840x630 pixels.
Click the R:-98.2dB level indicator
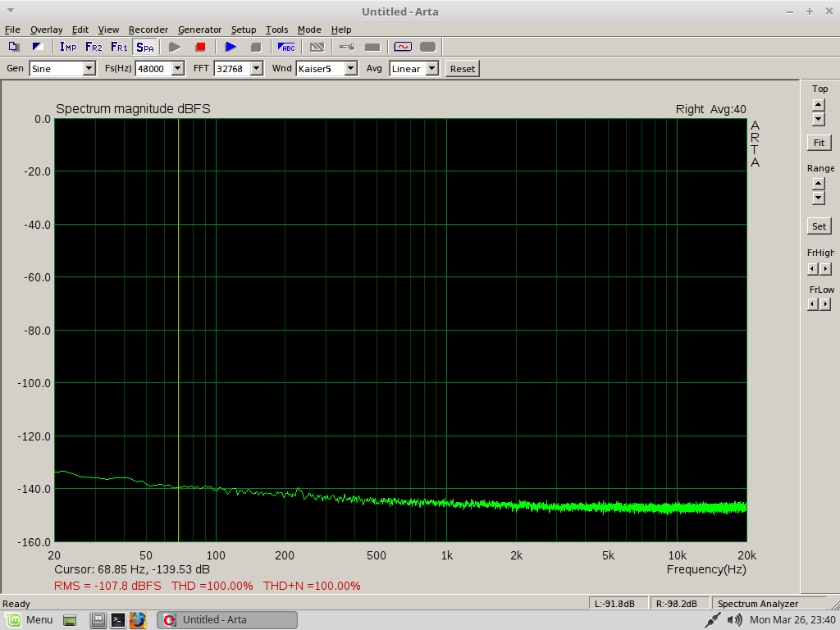(680, 604)
